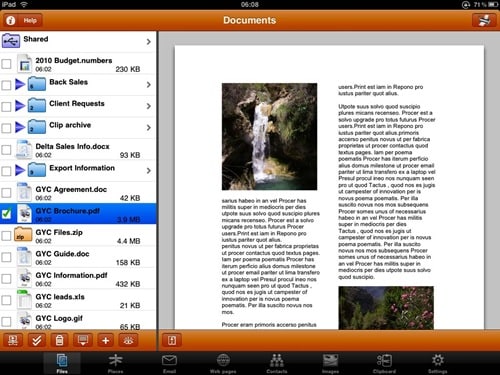
Task: Tap the screen display toolbar button
Action: (82, 340)
